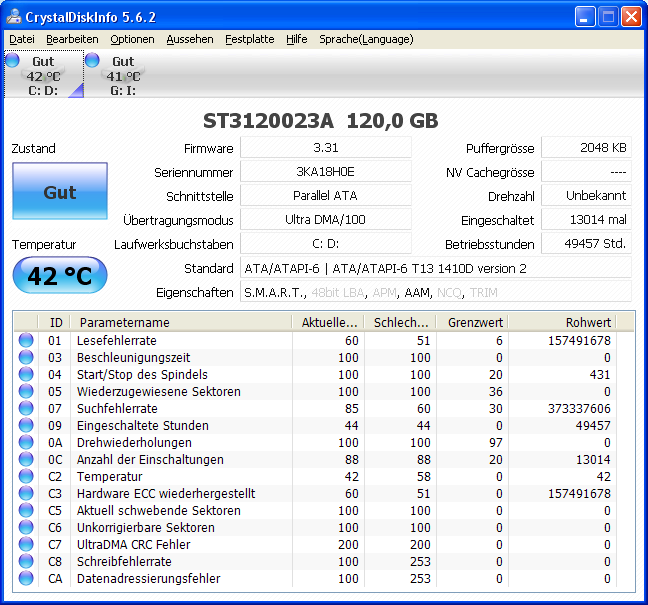Screen dimensions: 648x605
Task: Click the Parallel ATA interface field
Action: [326, 195]
